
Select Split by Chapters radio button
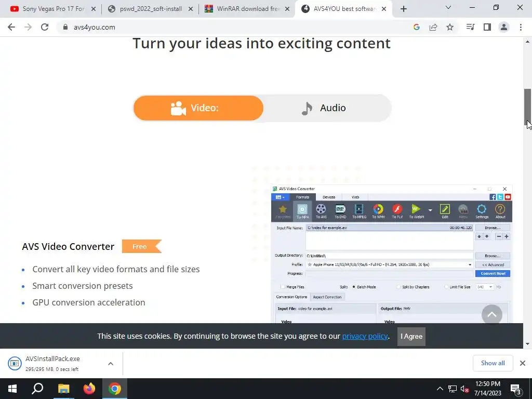click(x=398, y=287)
